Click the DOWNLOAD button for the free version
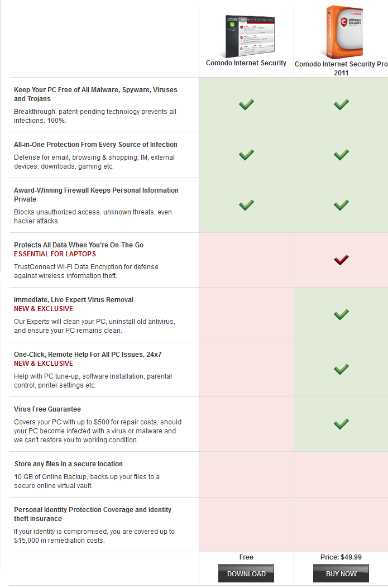Image resolution: width=388 pixels, height=588 pixels. point(246,573)
